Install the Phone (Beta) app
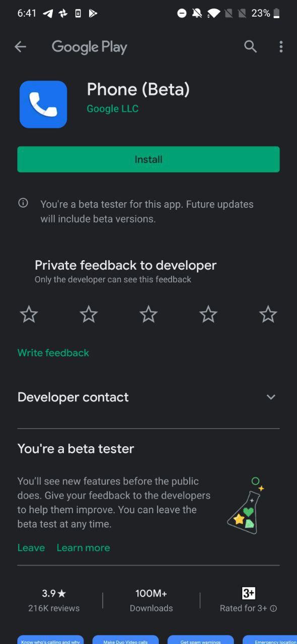This screenshot has height=644, width=297. (148, 159)
